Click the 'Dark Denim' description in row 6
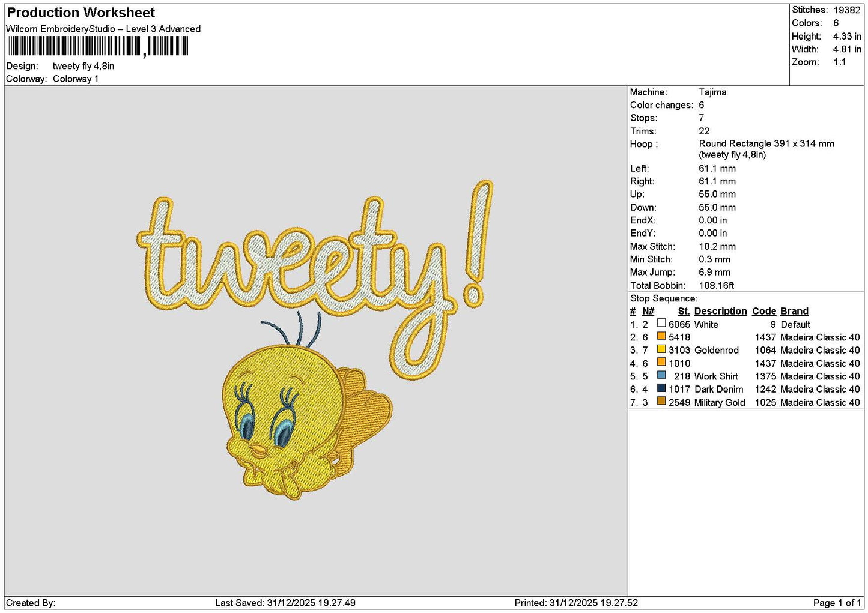Viewport: 868px width, 613px height. [718, 389]
